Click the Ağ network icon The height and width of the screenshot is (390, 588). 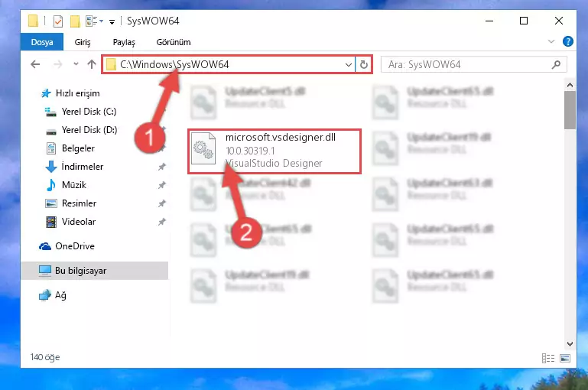click(45, 295)
